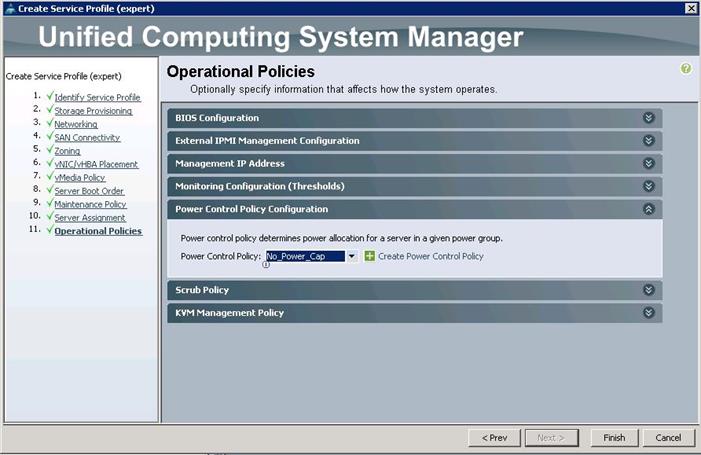Click the KVM Management Policy section header
Screen dimensions: 701x455
pos(414,313)
